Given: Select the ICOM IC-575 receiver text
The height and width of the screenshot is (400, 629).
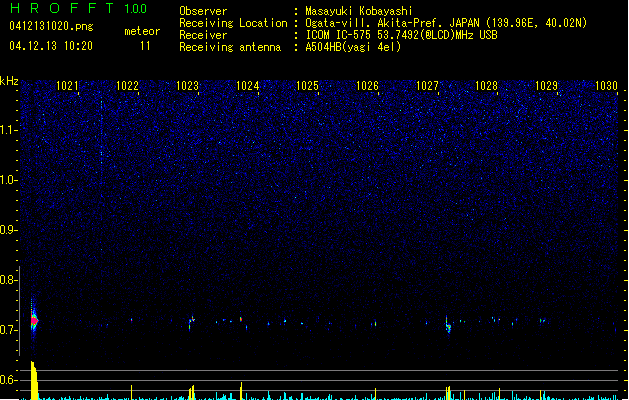Looking at the screenshot, I should tap(402, 35).
